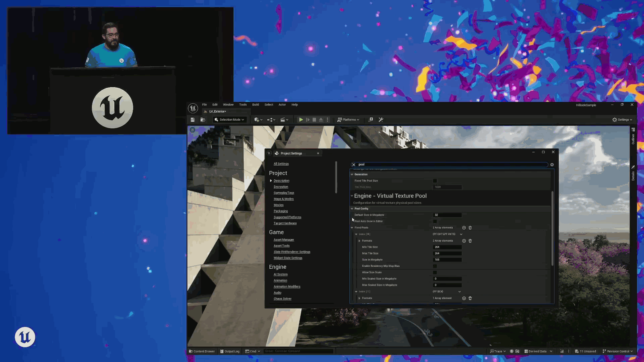Collapse the Pool Config section
The width and height of the screenshot is (644, 362).
point(352,209)
